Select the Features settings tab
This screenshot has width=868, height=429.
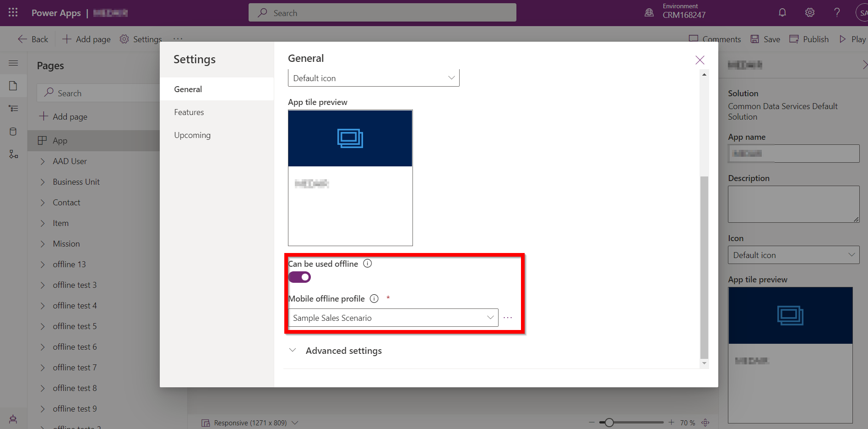[217, 112]
